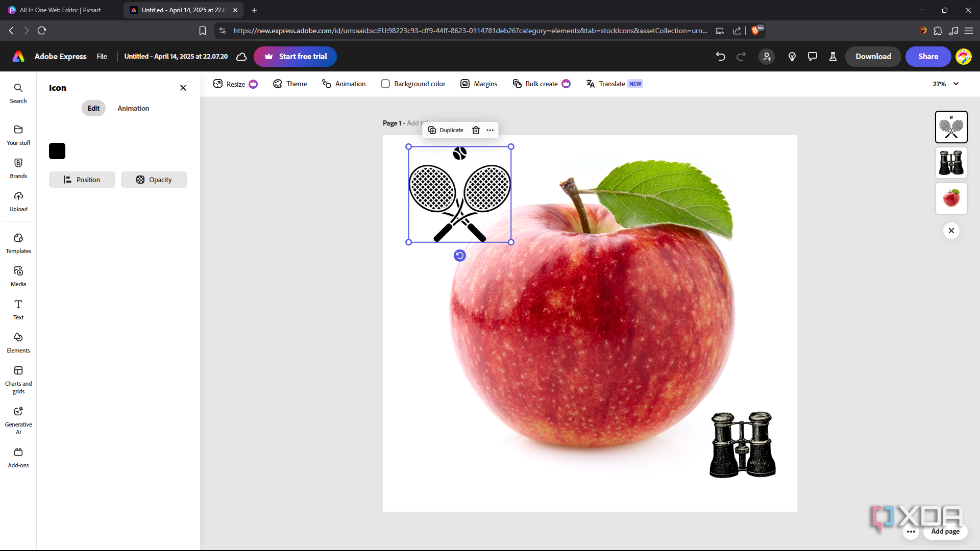This screenshot has height=551, width=980.
Task: Open the Search panel in sidebar
Action: (18, 93)
